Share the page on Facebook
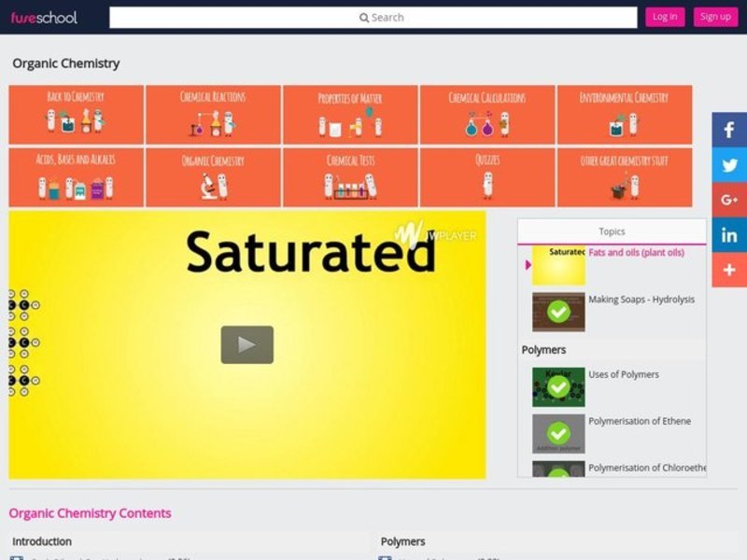747x560 pixels. [729, 131]
